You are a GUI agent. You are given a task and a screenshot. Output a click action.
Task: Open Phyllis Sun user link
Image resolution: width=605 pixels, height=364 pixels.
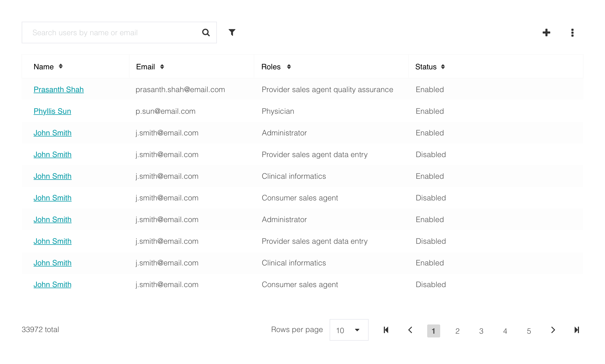[52, 111]
